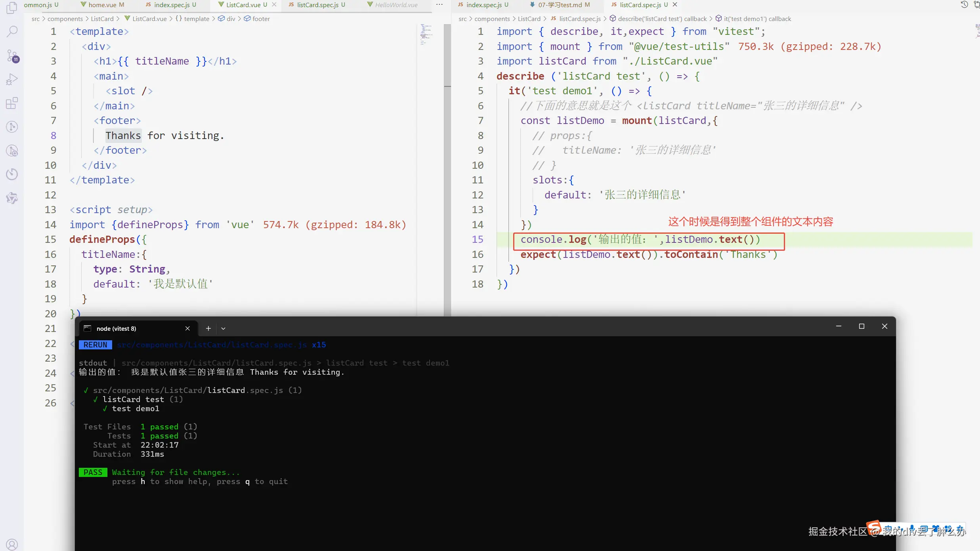980x551 pixels.
Task: Open the Extensions sidebar icon
Action: (x=12, y=103)
